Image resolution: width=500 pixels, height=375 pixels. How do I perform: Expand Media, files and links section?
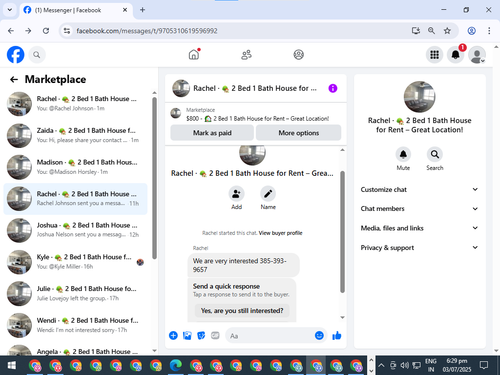(x=419, y=228)
